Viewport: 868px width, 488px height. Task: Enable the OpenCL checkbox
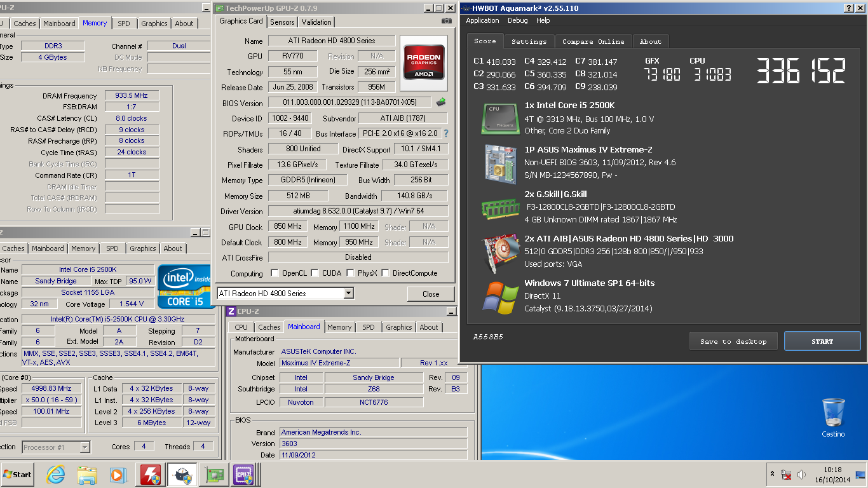275,273
